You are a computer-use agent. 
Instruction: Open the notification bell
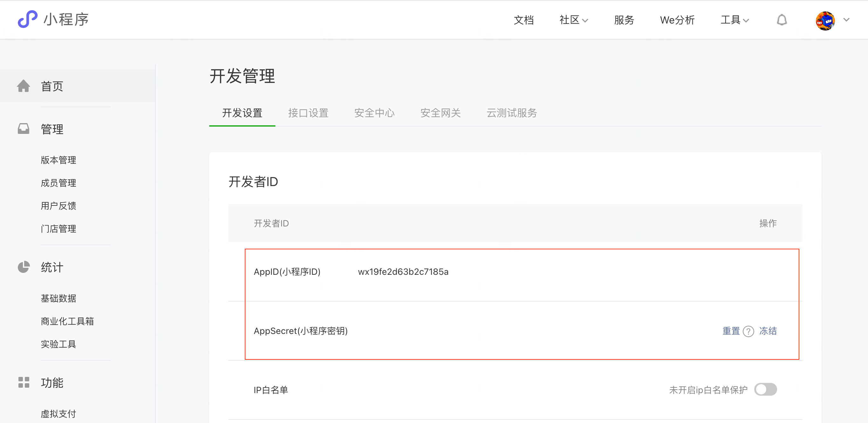coord(782,20)
